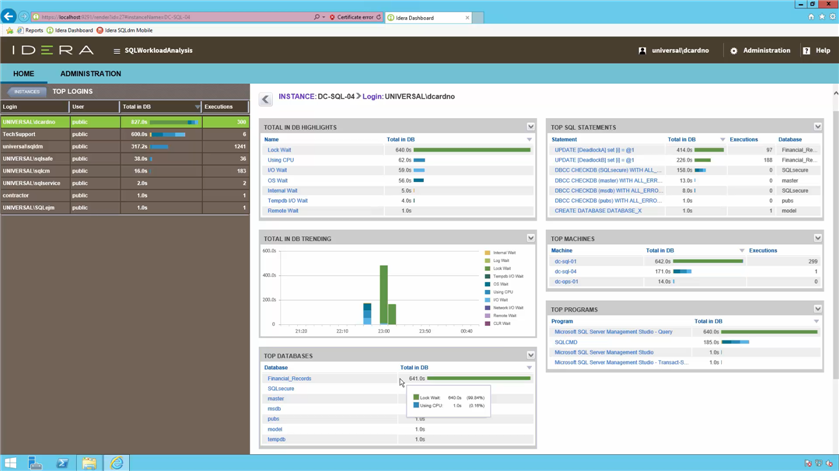The image size is (839, 471).
Task: Sort logins by Total in DB column arrow
Action: 197,107
